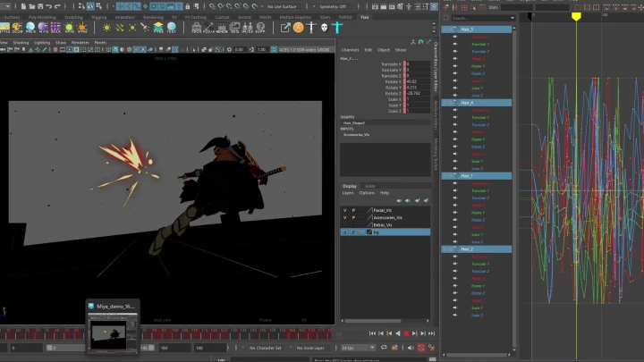This screenshot has width=644, height=362.
Task: Click the SEQ image shelf icon
Action: [x=235, y=28]
